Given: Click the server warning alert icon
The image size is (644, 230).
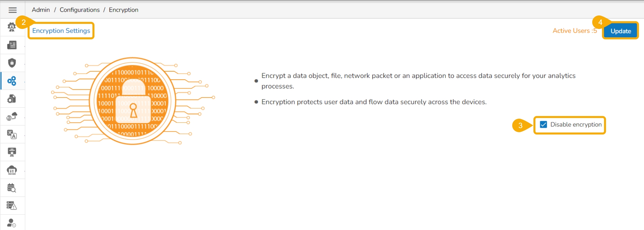Looking at the screenshot, I should pyautogui.click(x=12, y=205).
